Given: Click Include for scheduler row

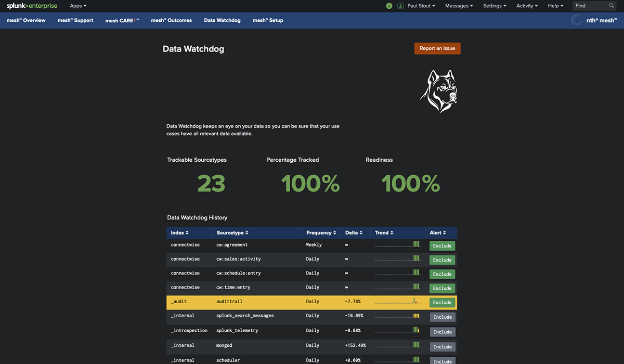Looking at the screenshot, I should click(443, 361).
